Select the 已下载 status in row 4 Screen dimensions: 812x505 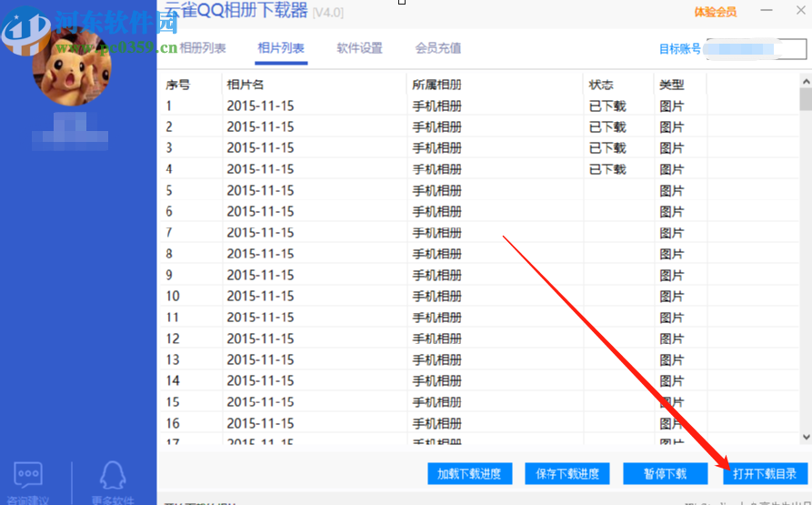tap(607, 169)
